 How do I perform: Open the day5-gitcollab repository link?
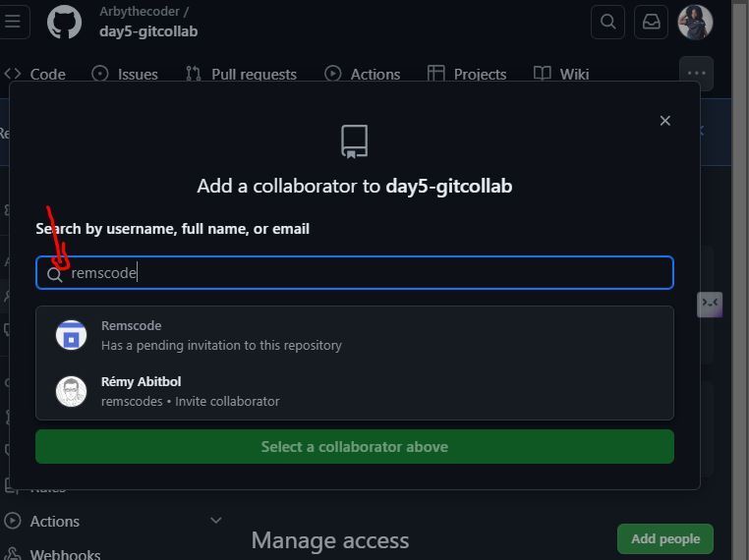click(x=148, y=31)
